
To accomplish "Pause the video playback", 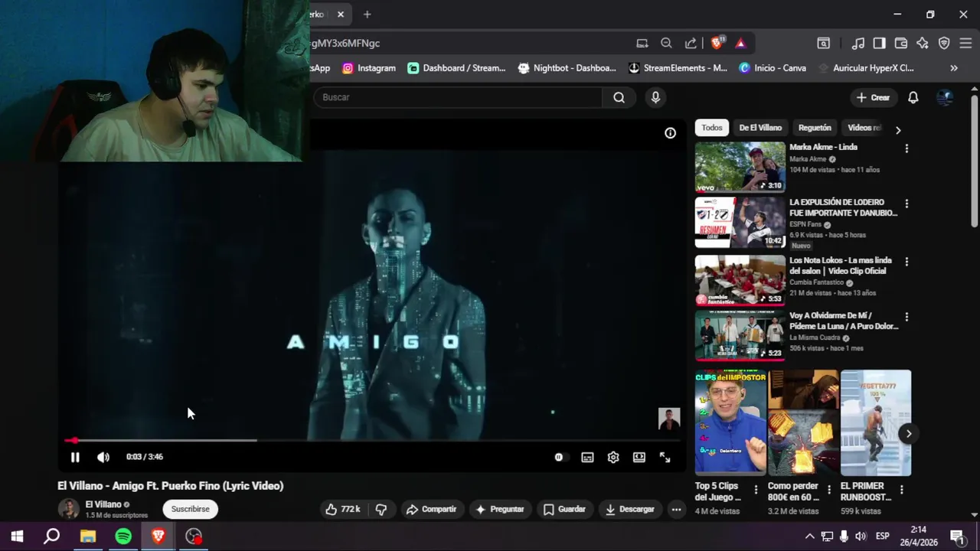I will [x=75, y=457].
